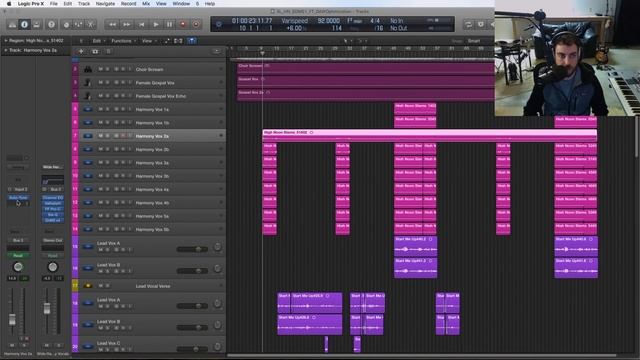Click the Fast Forward transport button
Image resolution: width=640 pixels, height=360 pixels.
coord(127,24)
